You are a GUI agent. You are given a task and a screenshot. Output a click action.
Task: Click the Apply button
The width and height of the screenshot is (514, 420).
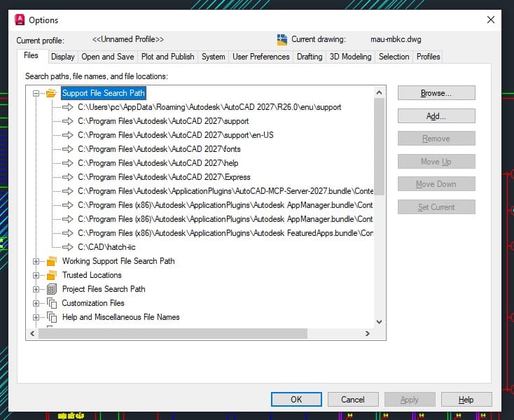point(410,400)
